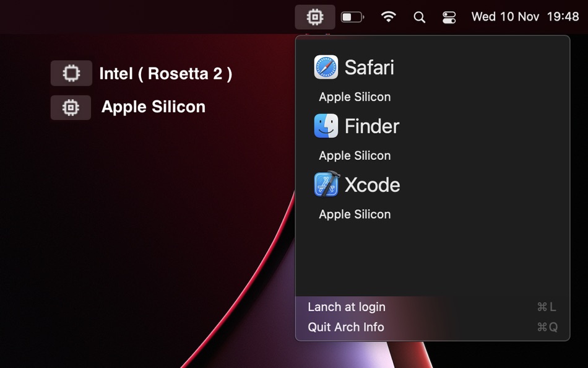Click the Xcode hammer app icon
Viewport: 588px width, 368px height.
327,184
